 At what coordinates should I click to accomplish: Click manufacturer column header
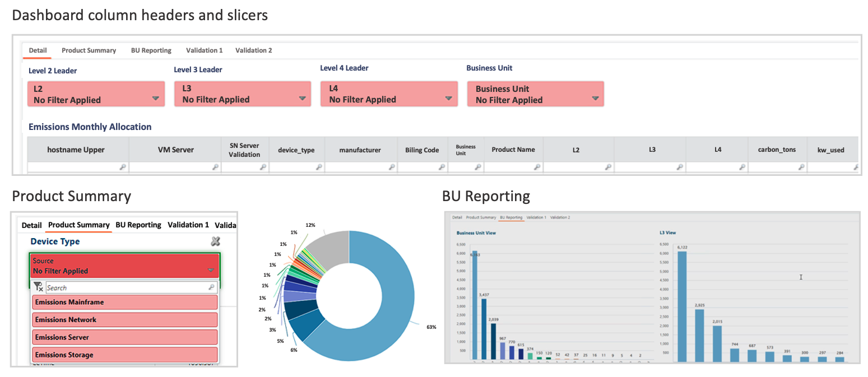pyautogui.click(x=360, y=150)
